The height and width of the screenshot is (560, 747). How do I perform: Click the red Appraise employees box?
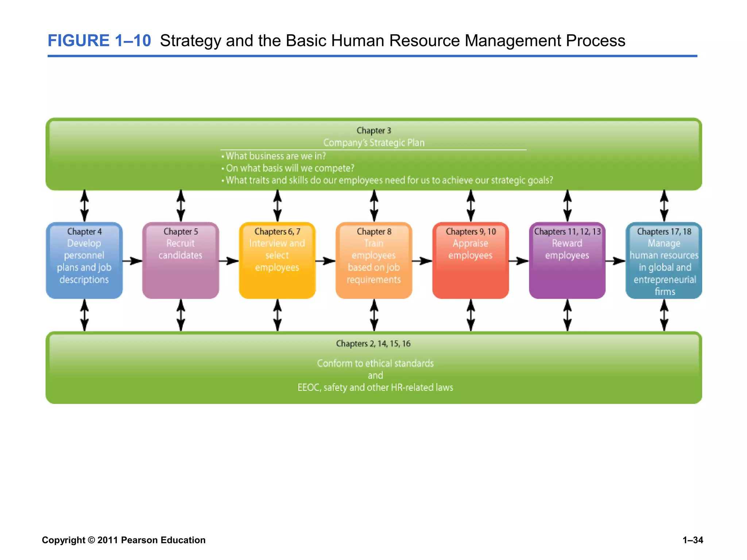click(x=471, y=260)
